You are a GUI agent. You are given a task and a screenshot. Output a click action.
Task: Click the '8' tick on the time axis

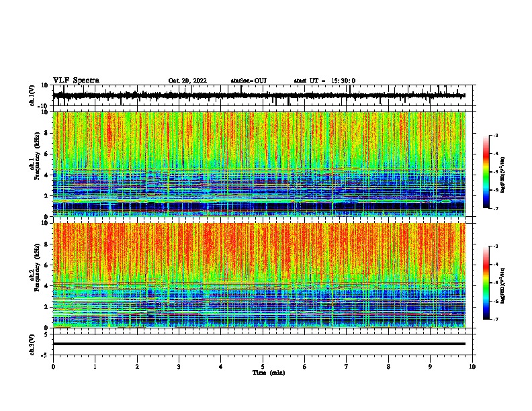pos(388,367)
